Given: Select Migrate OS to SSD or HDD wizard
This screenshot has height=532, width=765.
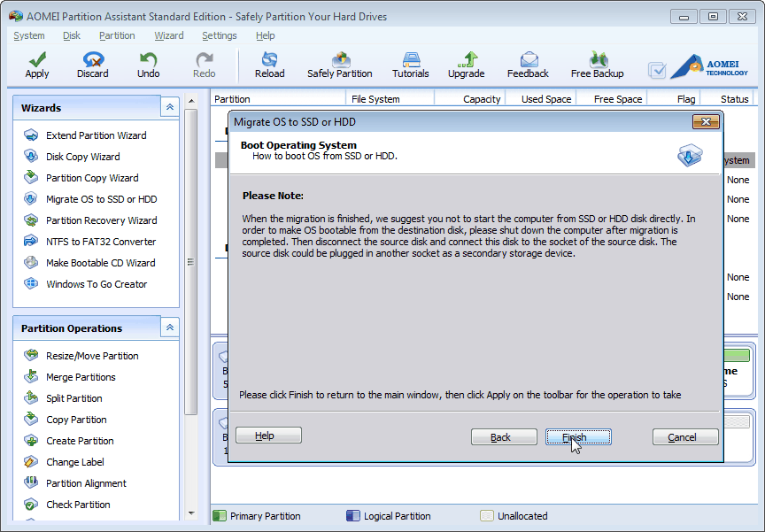Looking at the screenshot, I should pyautogui.click(x=90, y=199).
